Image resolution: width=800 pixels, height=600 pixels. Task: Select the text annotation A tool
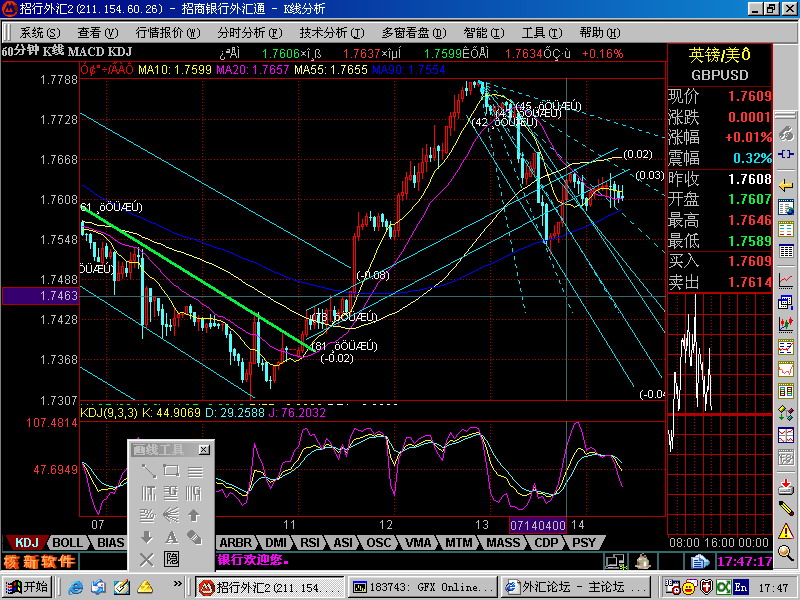tap(171, 538)
